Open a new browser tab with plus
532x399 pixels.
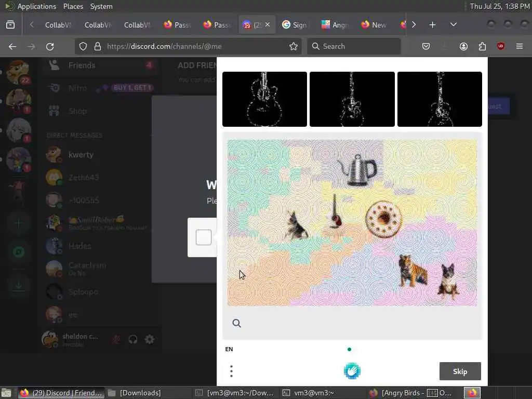(x=432, y=25)
